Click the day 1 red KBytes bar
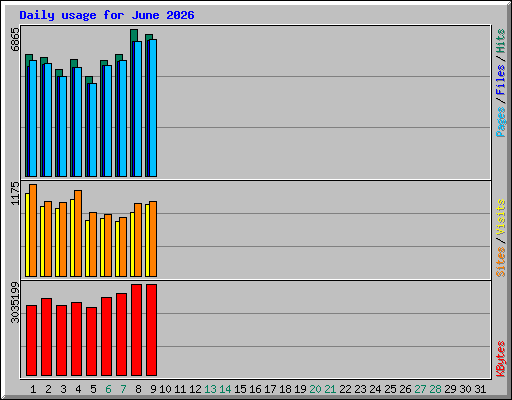 click(x=31, y=340)
